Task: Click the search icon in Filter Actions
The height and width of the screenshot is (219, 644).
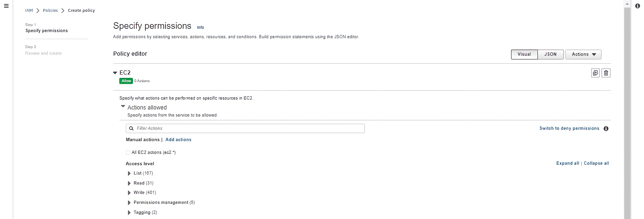Action: pyautogui.click(x=131, y=128)
